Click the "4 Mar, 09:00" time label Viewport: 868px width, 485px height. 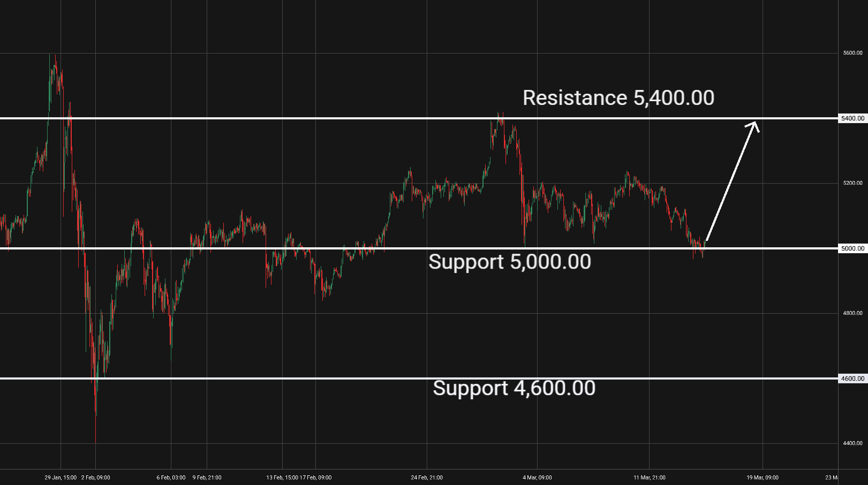pos(537,478)
